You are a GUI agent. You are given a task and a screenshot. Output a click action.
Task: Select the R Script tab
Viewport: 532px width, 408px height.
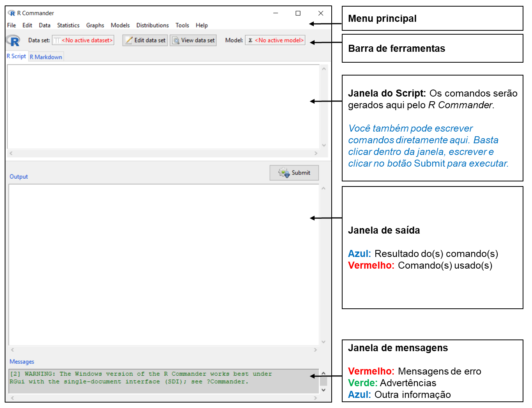(16, 56)
